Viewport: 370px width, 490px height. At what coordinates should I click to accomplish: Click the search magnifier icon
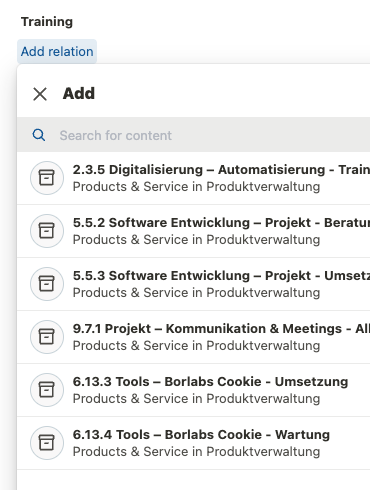[x=39, y=135]
